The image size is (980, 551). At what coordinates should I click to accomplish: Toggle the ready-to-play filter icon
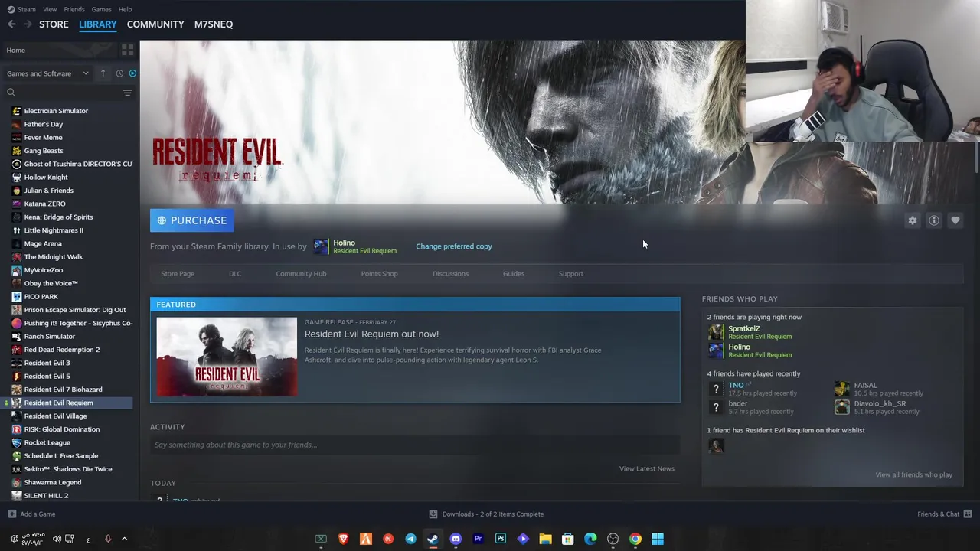(132, 73)
